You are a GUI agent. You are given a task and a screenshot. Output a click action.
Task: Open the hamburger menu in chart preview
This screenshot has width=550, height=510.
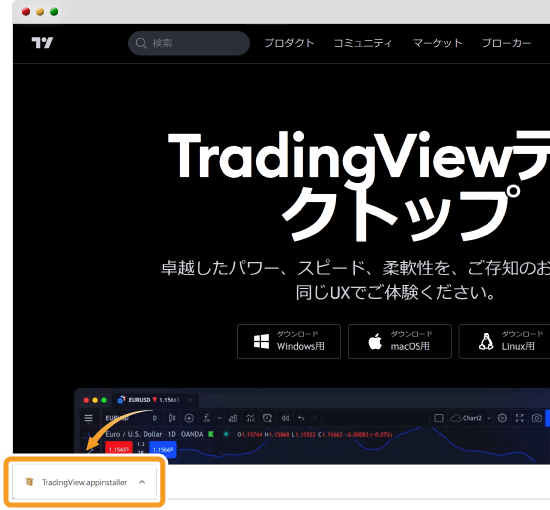pyautogui.click(x=88, y=418)
